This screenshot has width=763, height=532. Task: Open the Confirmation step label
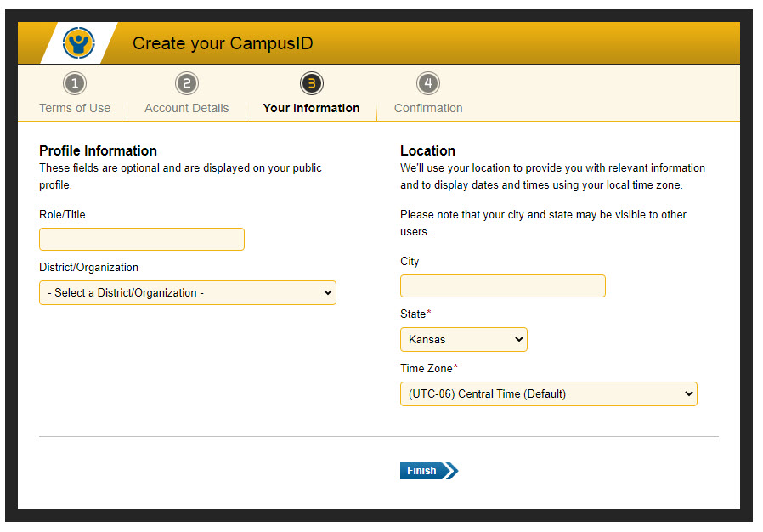coord(428,108)
